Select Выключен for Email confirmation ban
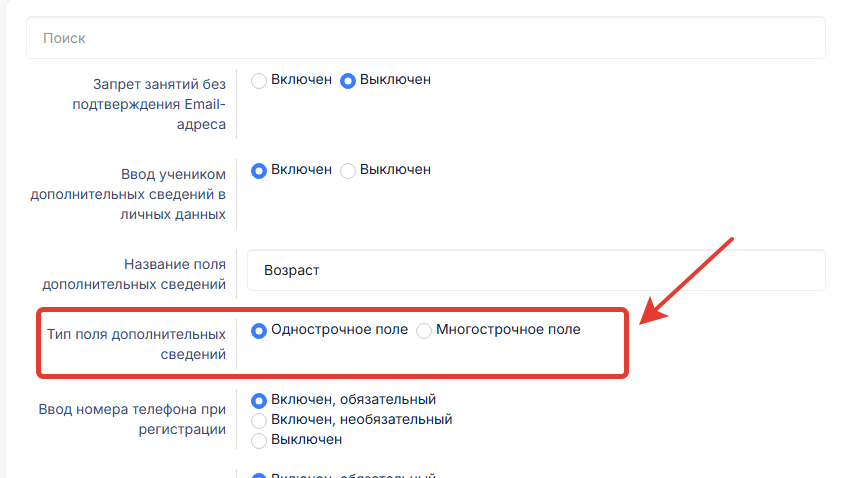This screenshot has height=478, width=841. coord(349,80)
